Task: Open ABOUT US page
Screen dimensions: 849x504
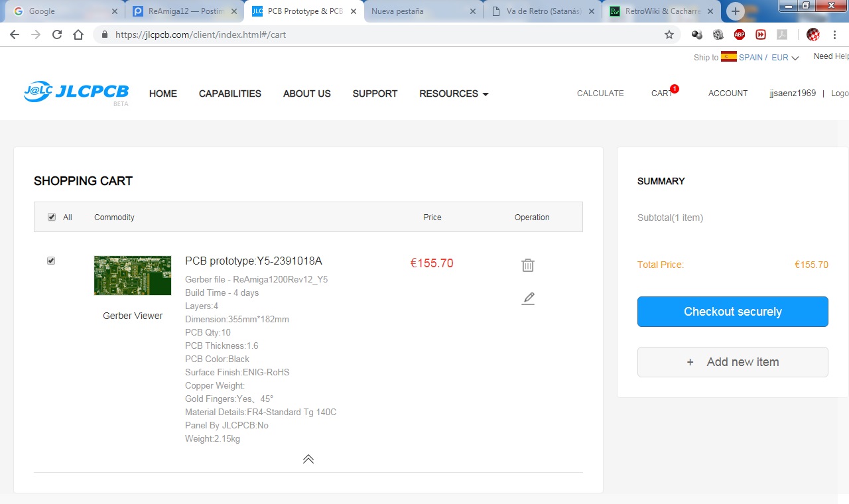Action: pos(307,94)
